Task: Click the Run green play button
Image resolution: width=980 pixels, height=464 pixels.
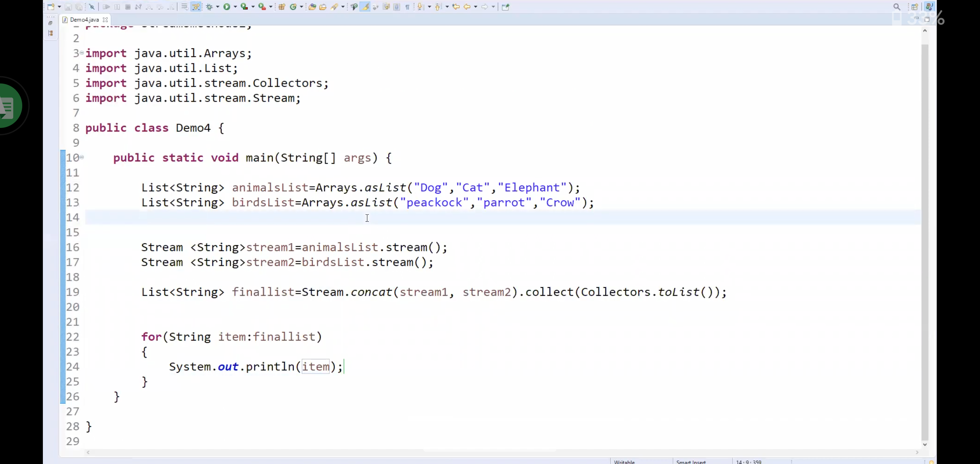Action: [227, 7]
